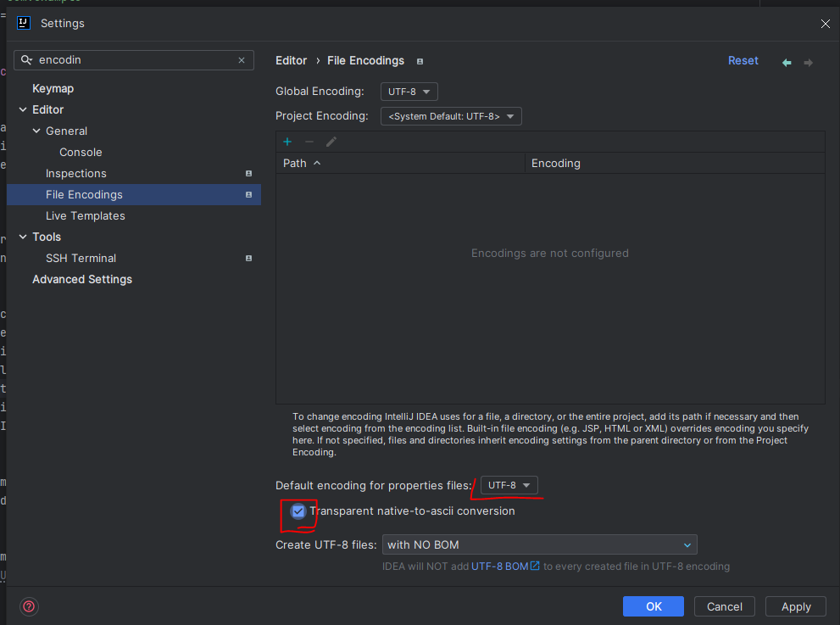Image resolution: width=840 pixels, height=625 pixels.
Task: Click the Apply button
Action: [x=796, y=606]
